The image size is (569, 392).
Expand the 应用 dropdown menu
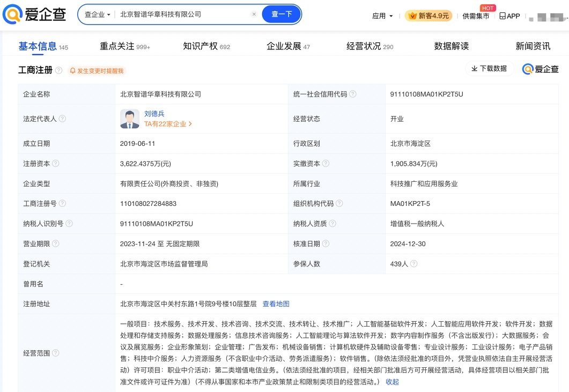(382, 16)
